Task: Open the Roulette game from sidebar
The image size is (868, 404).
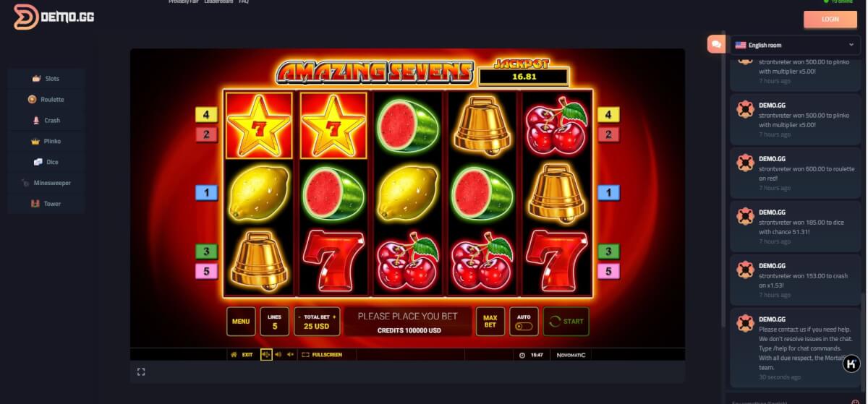Action: pos(46,99)
